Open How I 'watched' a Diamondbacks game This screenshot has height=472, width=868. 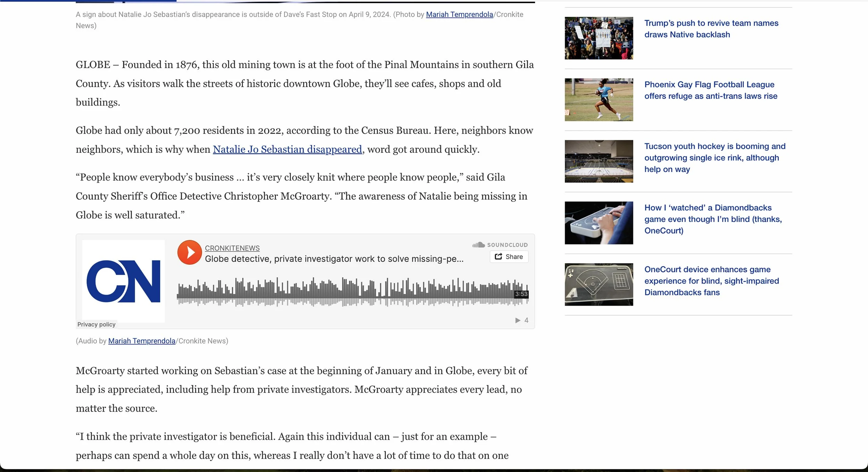pos(712,219)
